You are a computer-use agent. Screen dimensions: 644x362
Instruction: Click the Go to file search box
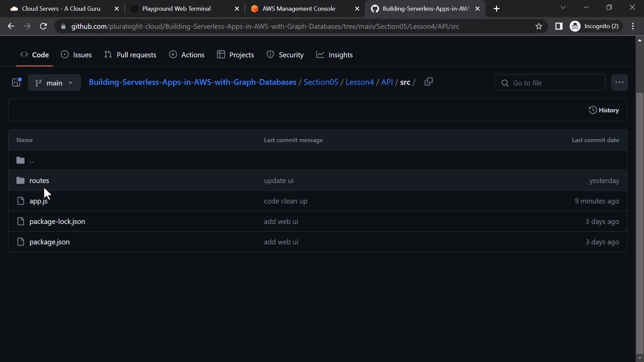pyautogui.click(x=550, y=82)
